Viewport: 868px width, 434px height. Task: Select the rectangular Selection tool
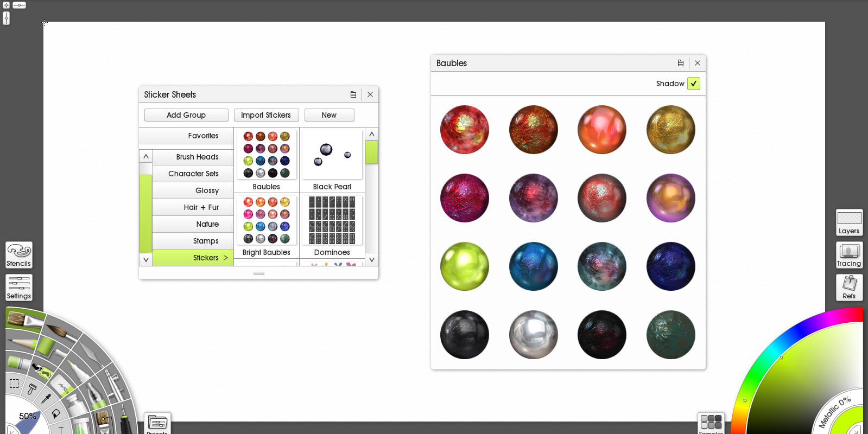(x=14, y=384)
